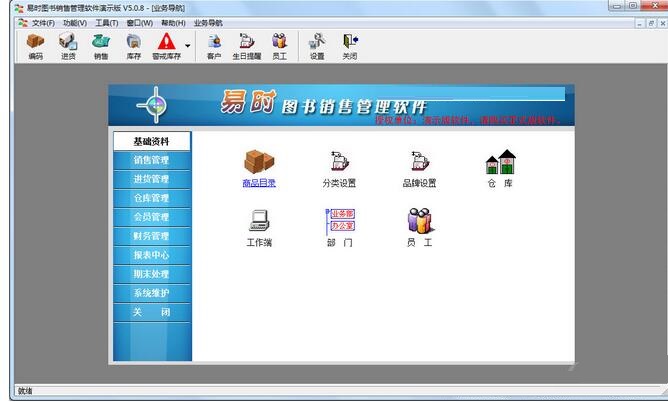This screenshot has width=668, height=402.
Task: Select the 进货管理 sidebar button
Action: click(152, 179)
